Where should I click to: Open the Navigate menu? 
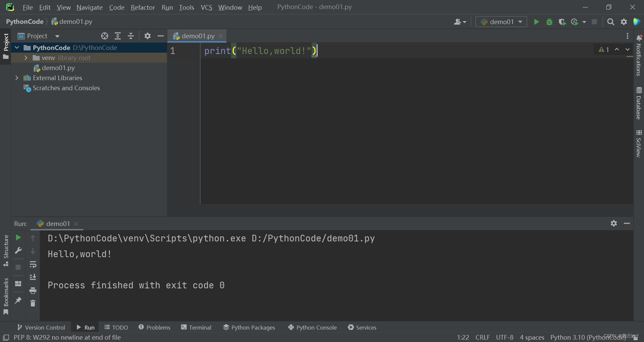coord(90,7)
